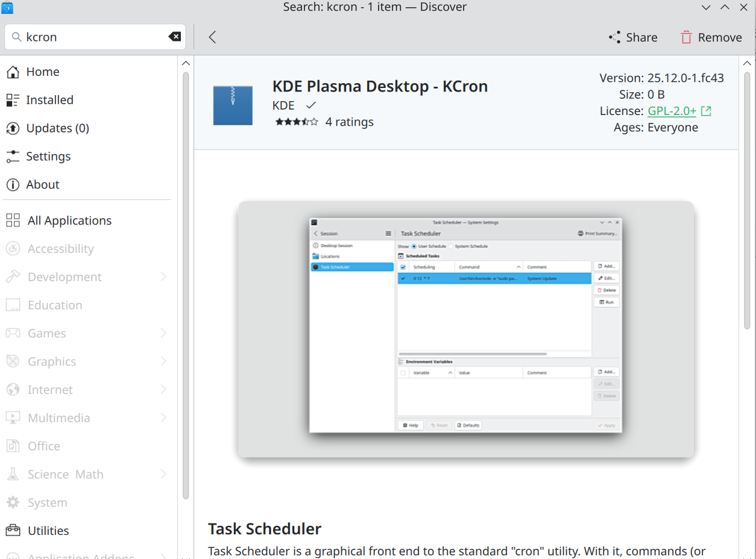Click the KCron application package icon

tap(233, 105)
